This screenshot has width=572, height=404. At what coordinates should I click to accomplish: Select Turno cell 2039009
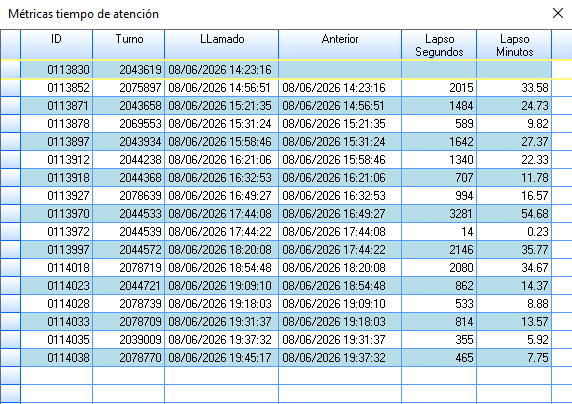pyautogui.click(x=129, y=340)
